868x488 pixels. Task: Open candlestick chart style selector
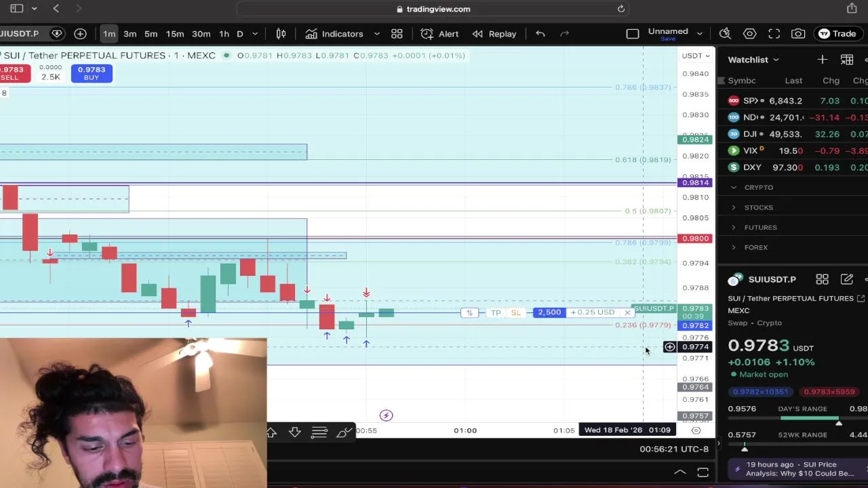[x=281, y=34]
